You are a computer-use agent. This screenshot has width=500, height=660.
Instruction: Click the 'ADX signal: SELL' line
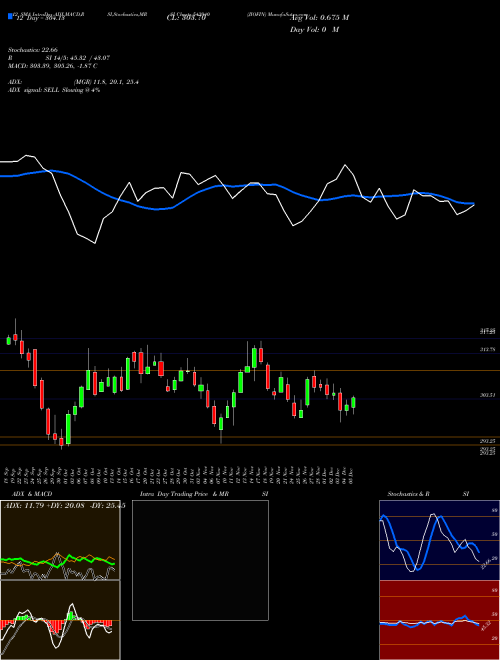tap(54, 90)
